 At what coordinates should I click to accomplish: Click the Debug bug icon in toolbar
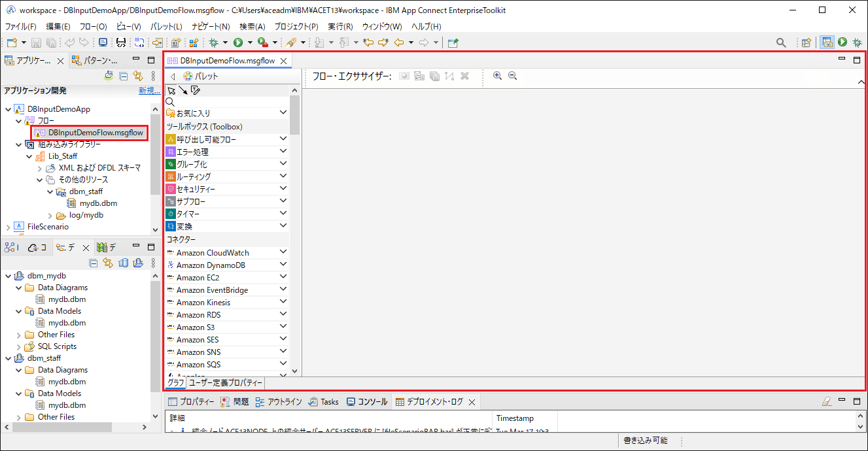[214, 42]
